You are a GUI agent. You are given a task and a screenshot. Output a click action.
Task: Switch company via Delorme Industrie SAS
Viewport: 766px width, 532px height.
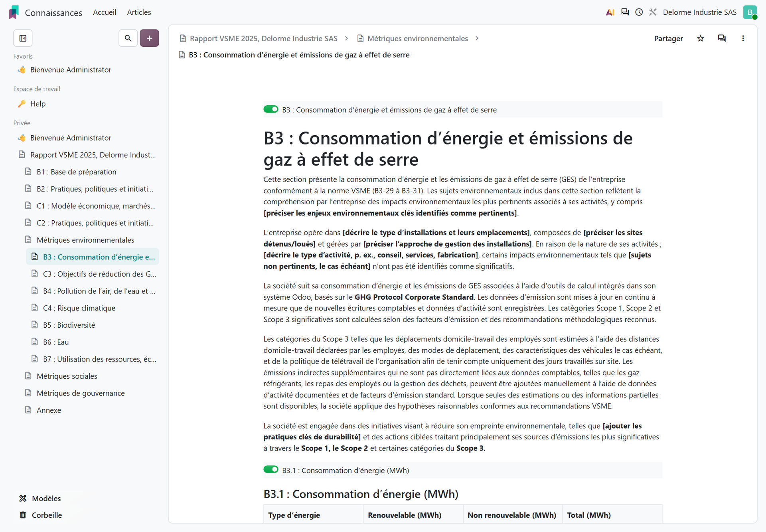pyautogui.click(x=700, y=12)
